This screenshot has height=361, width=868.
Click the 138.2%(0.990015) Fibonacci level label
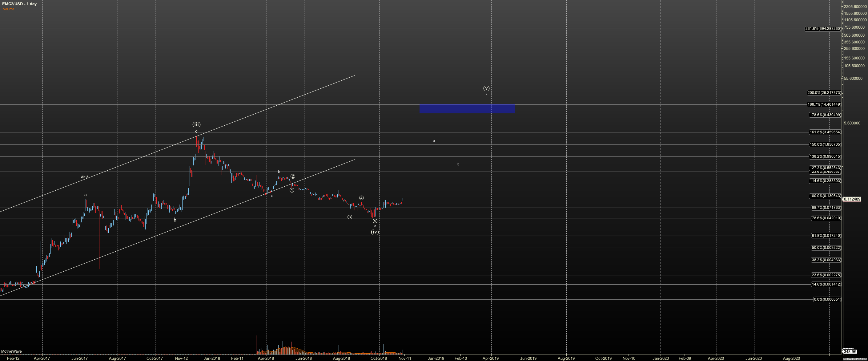click(x=825, y=157)
